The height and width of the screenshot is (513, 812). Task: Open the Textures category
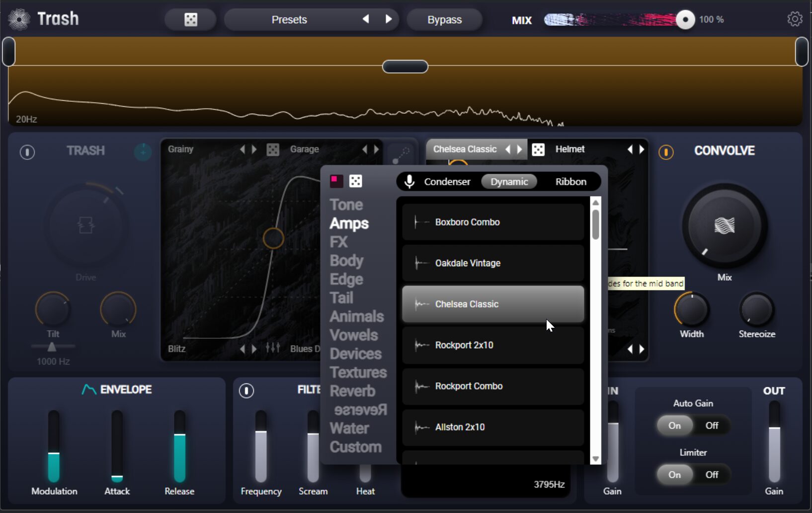click(358, 372)
